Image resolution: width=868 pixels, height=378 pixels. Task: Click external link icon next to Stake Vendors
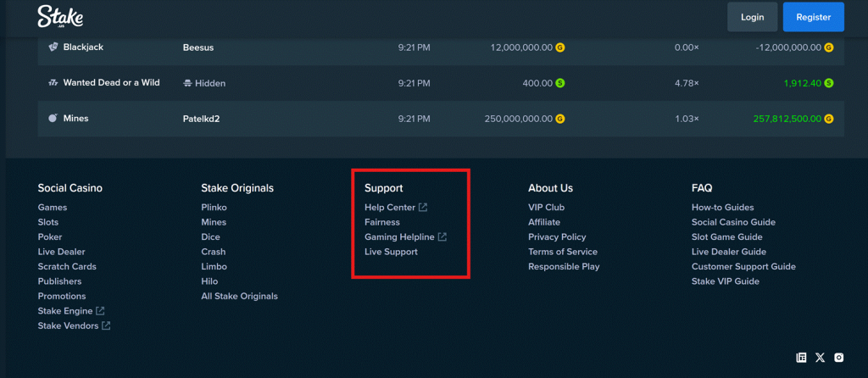coord(106,326)
